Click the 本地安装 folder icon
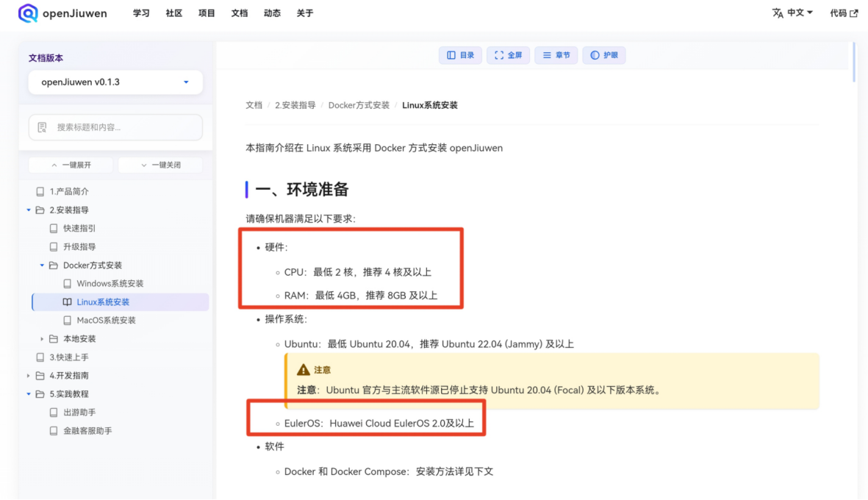Viewport: 868px width, 500px height. pos(53,339)
